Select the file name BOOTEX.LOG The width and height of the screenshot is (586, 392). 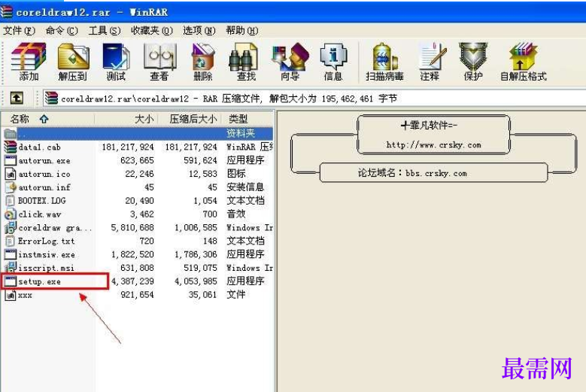click(42, 201)
